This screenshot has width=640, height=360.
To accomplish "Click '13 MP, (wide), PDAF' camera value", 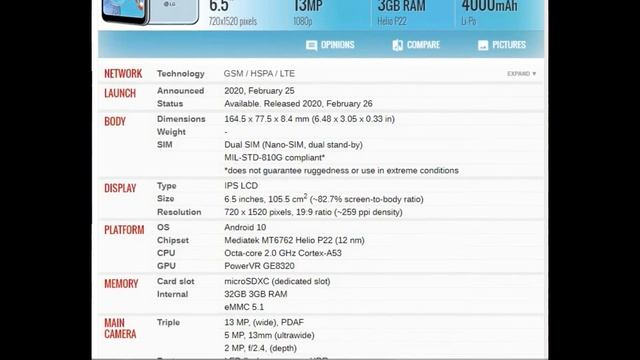I will (264, 322).
